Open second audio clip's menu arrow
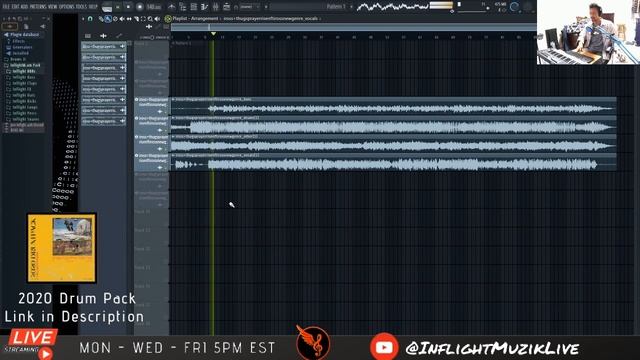 coord(173,118)
